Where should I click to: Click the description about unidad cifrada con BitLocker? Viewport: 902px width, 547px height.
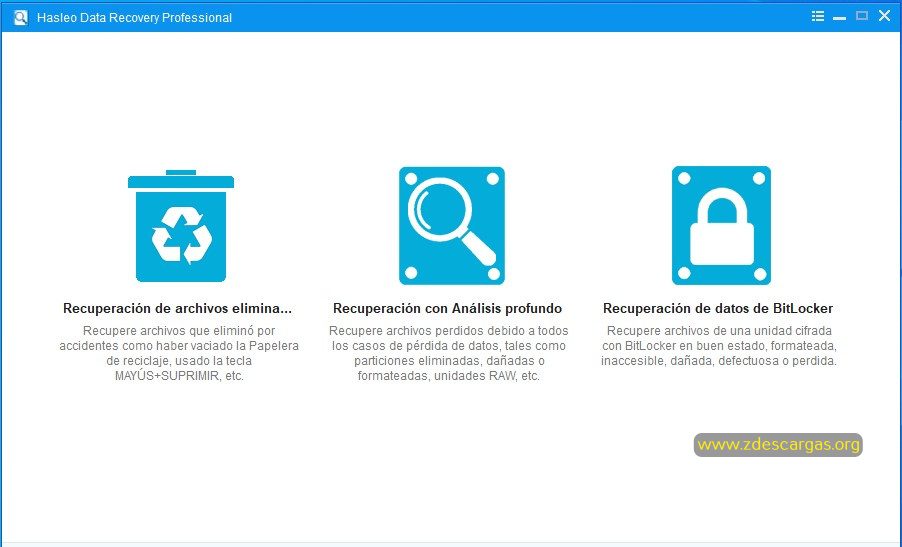[719, 346]
